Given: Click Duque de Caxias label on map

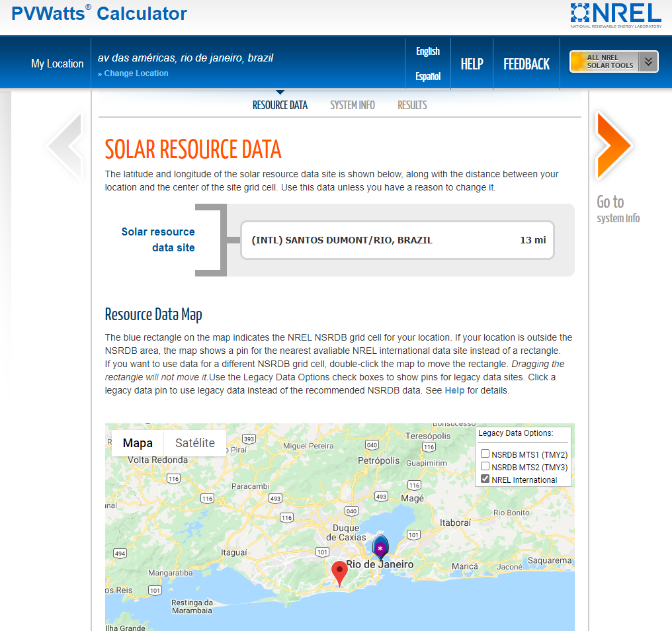Looking at the screenshot, I should click(346, 532).
